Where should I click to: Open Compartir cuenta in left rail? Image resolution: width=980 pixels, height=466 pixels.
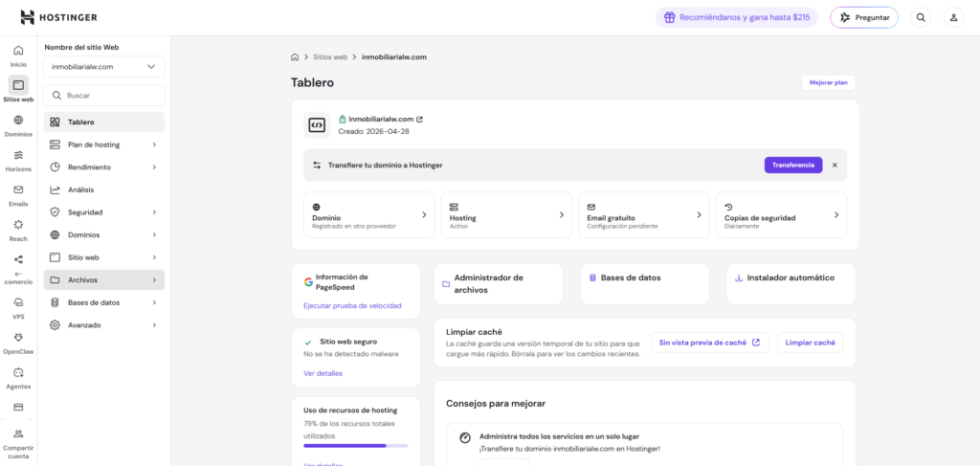pyautogui.click(x=18, y=443)
